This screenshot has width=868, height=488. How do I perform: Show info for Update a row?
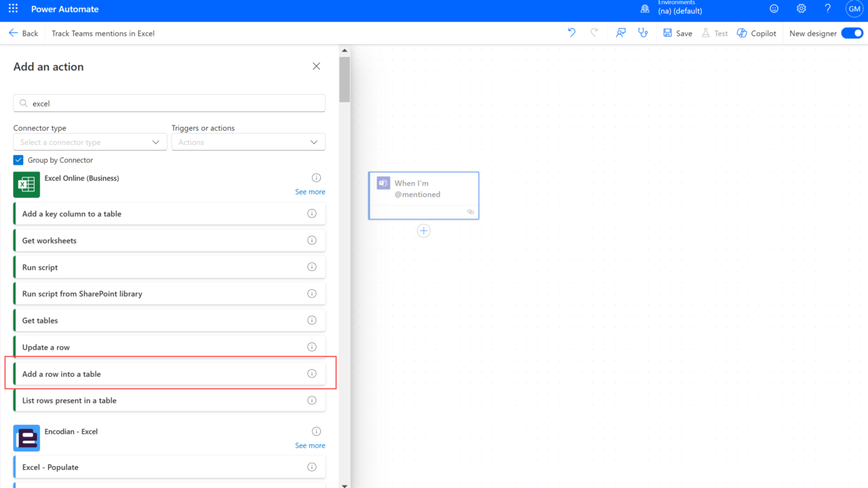coord(312,347)
